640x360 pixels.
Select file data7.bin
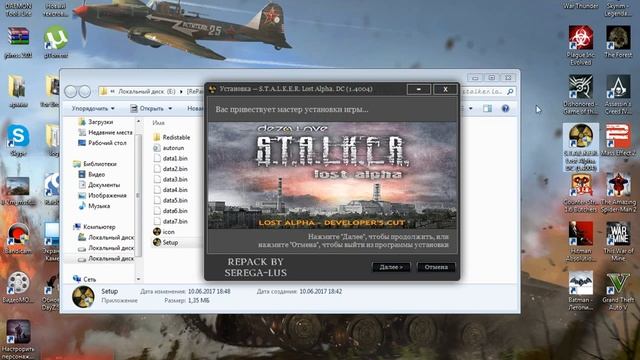170,221
